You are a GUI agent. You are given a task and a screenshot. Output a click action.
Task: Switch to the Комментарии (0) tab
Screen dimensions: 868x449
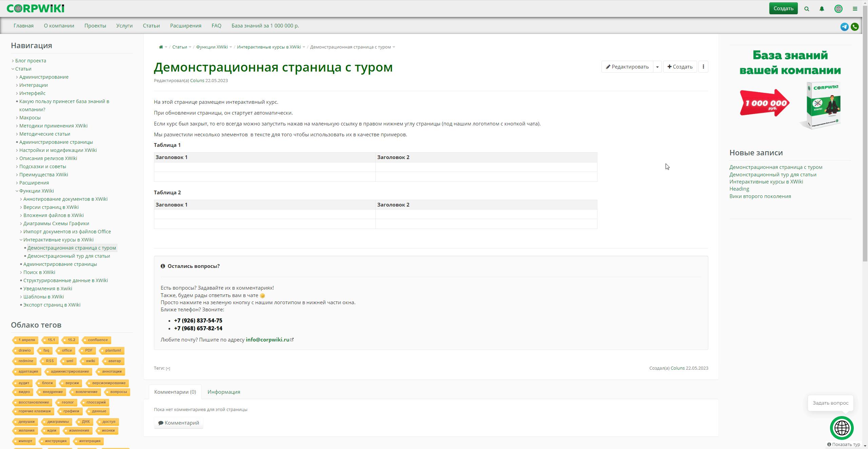point(175,392)
